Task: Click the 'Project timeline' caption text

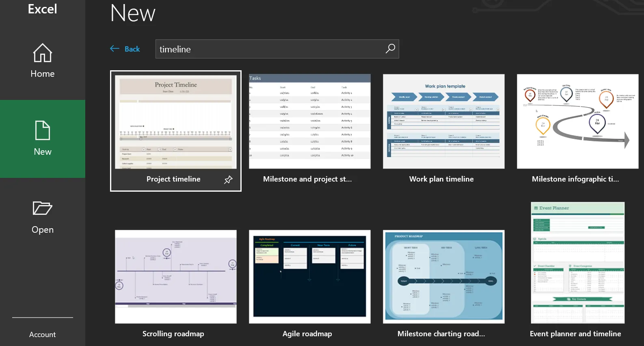Action: pyautogui.click(x=173, y=179)
